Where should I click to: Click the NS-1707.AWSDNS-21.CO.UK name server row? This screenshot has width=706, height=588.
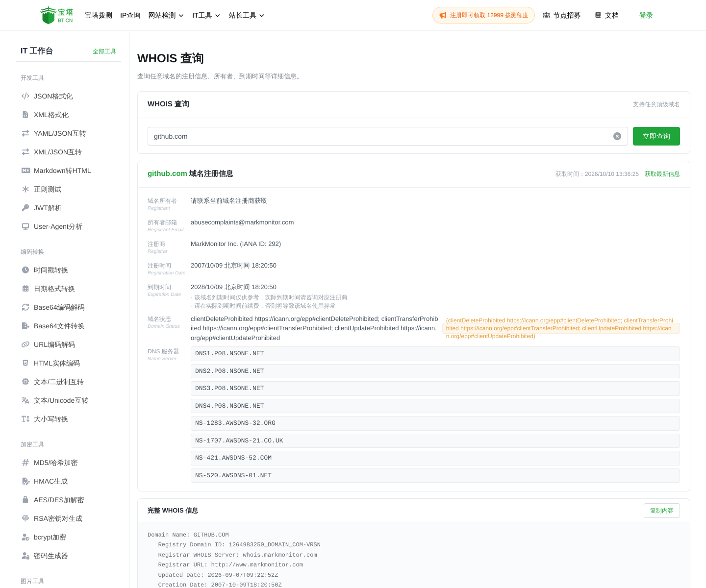[x=435, y=441]
